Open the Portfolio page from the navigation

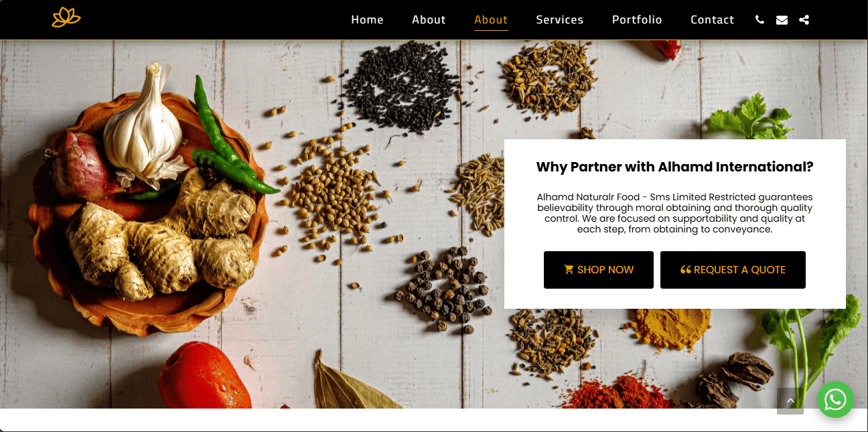[637, 20]
